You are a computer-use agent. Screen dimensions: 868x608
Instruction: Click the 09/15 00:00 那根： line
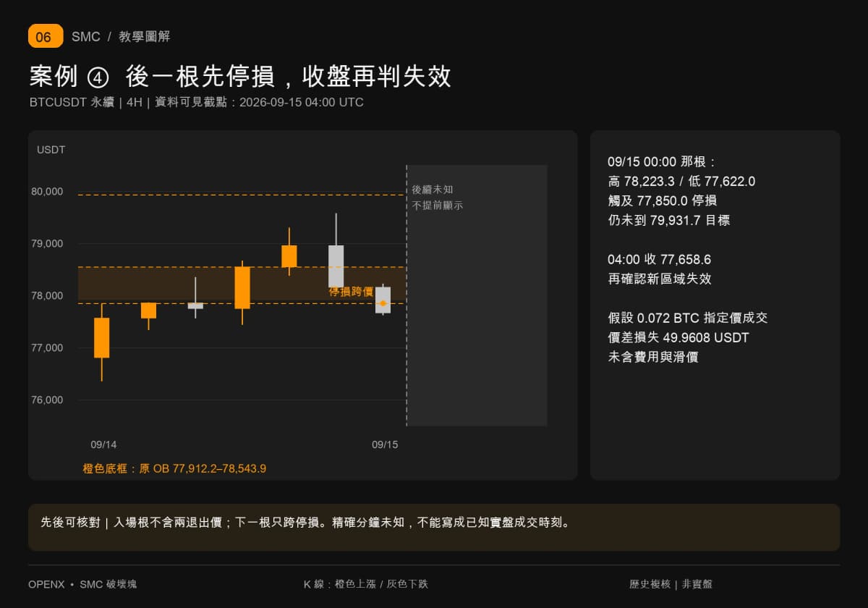(x=662, y=162)
